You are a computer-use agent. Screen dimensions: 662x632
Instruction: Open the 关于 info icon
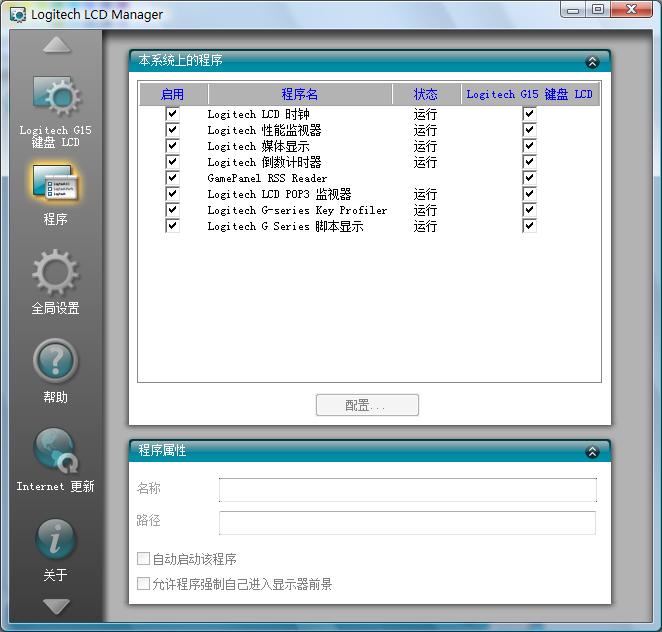tap(56, 539)
